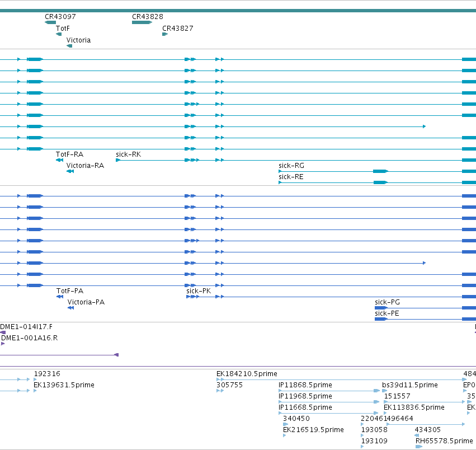
Task: Select the Victoria gene label in top track
Action: tap(78, 40)
